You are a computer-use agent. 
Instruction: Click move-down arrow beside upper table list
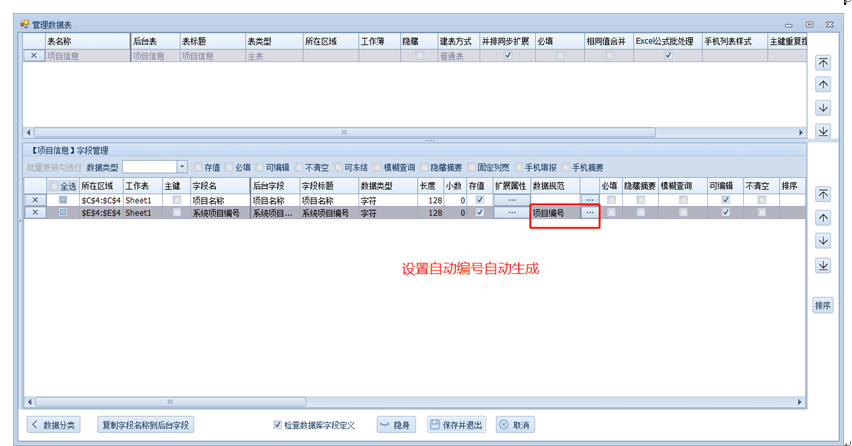(x=823, y=108)
